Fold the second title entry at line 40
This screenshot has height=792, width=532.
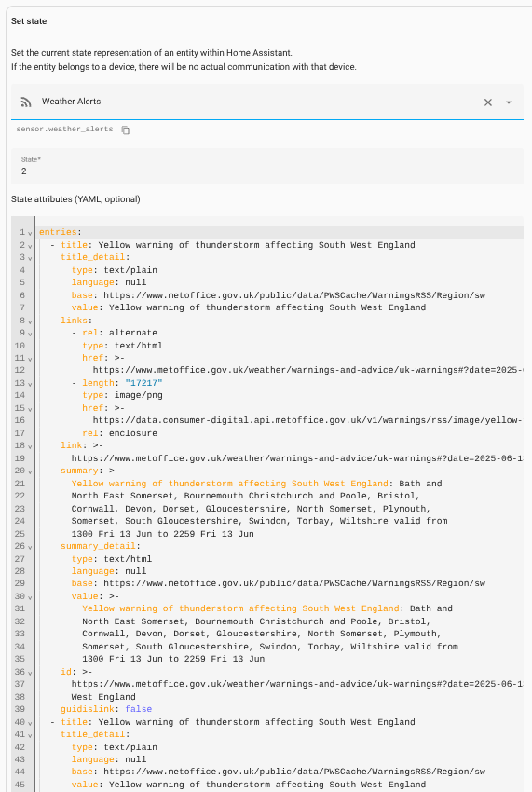click(x=30, y=723)
